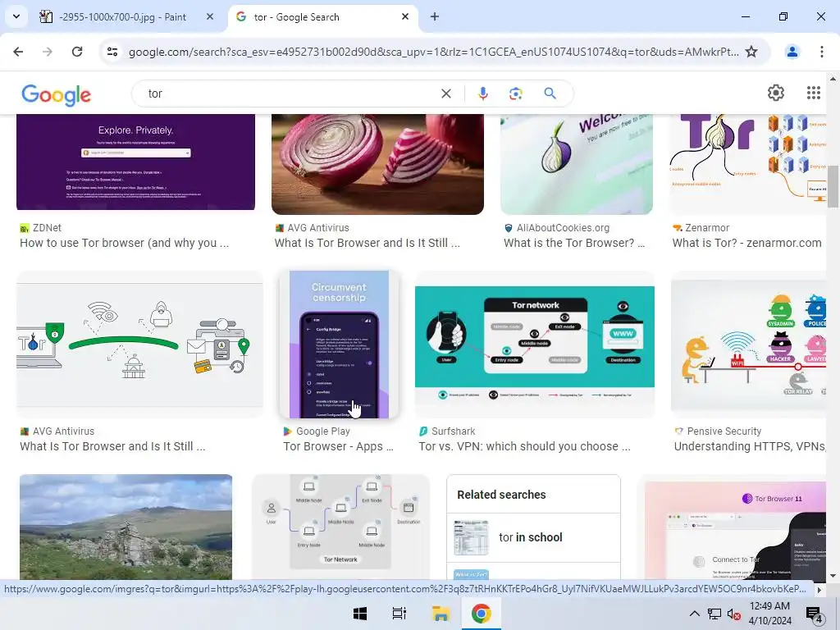This screenshot has width=840, height=630.
Task: Open a new Chrome tab
Action: 435,16
